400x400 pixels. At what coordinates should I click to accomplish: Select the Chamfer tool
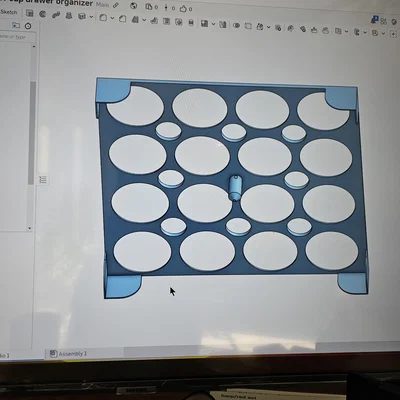(x=123, y=19)
